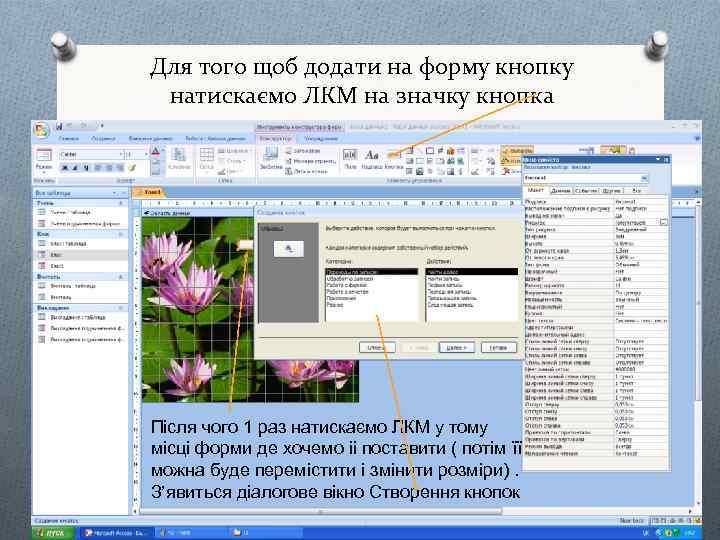Open the Все таблицы navigation pane dropdown
Viewport: 720px width, 540px height.
pos(115,193)
